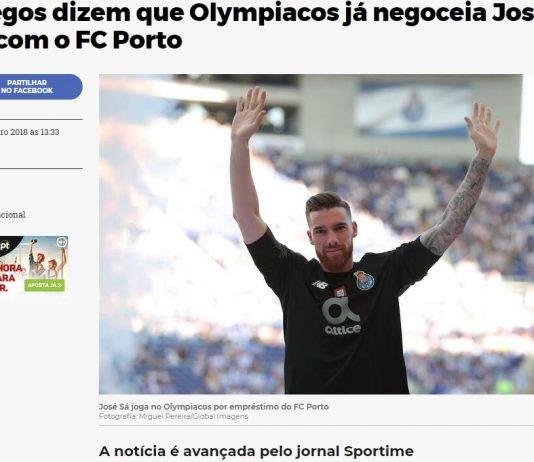Image resolution: width=534 pixels, height=462 pixels.
Task: Click the FC Porto banner in stadium
Action: click(413, 109)
